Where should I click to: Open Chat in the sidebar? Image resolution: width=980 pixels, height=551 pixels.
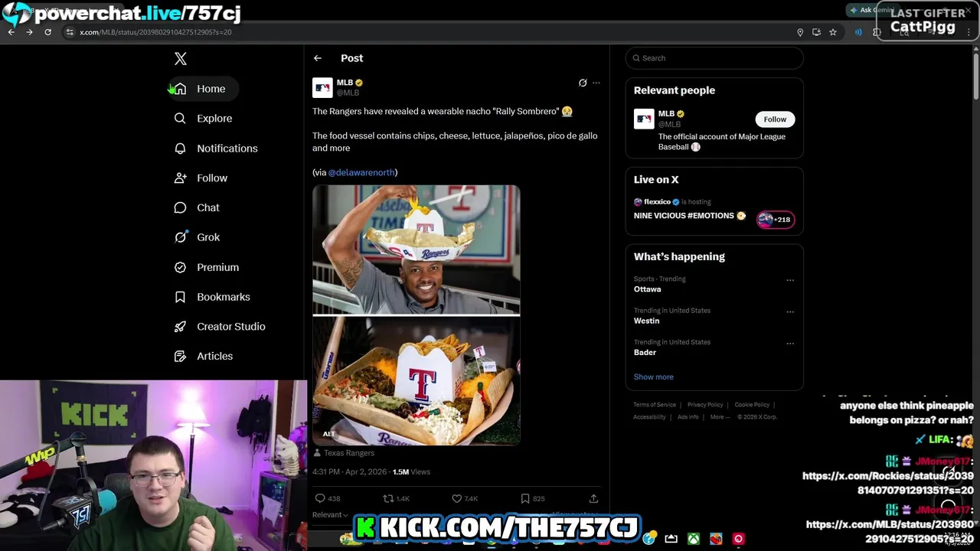198,208
